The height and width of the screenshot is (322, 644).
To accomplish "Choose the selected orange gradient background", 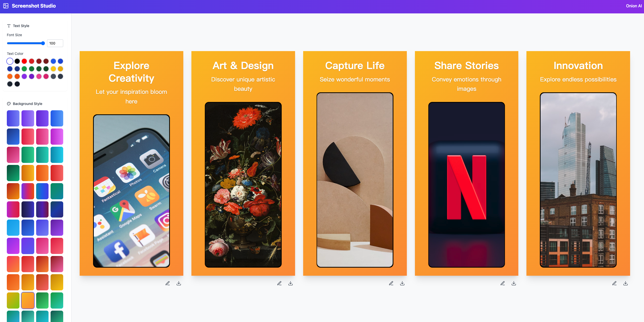I will pyautogui.click(x=28, y=300).
